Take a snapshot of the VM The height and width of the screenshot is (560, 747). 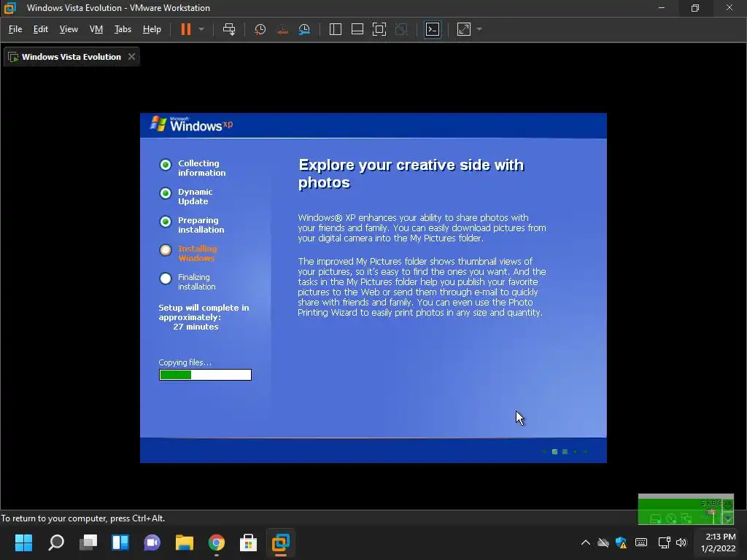260,29
